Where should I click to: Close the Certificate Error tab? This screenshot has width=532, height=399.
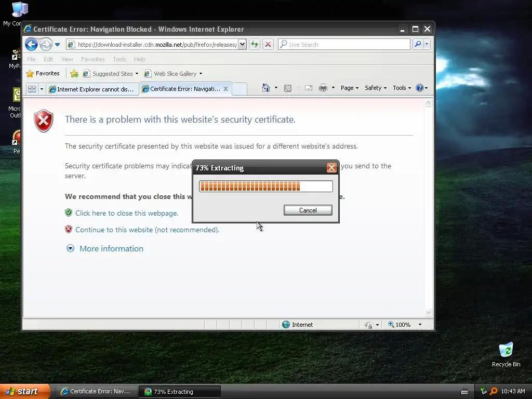(225, 89)
